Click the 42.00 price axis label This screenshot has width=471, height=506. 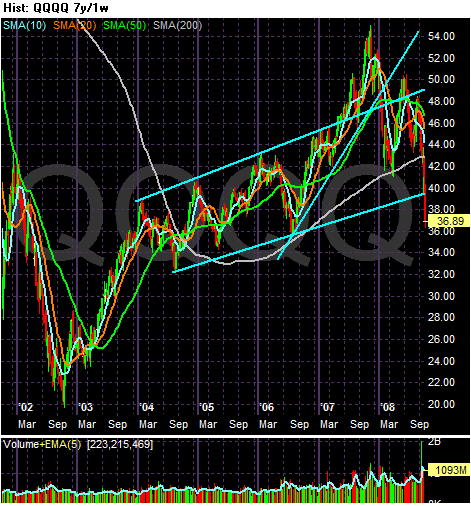click(x=441, y=166)
